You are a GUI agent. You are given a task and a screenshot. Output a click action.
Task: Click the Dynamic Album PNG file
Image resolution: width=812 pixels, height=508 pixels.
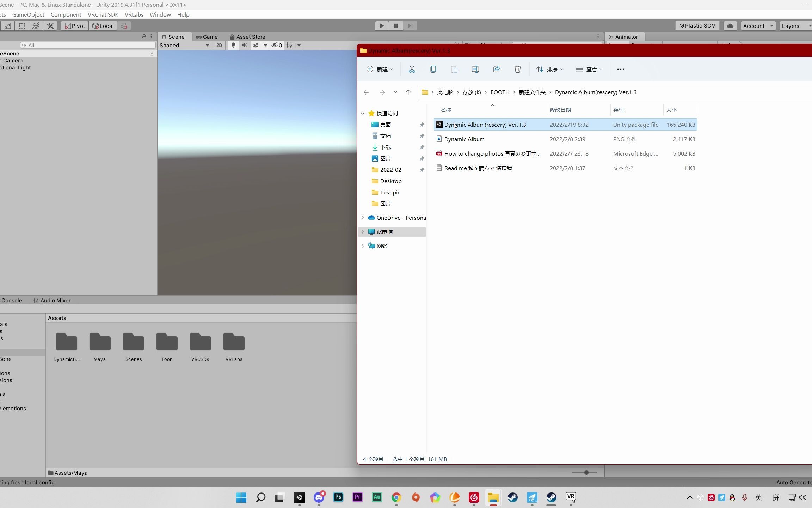pyautogui.click(x=464, y=139)
